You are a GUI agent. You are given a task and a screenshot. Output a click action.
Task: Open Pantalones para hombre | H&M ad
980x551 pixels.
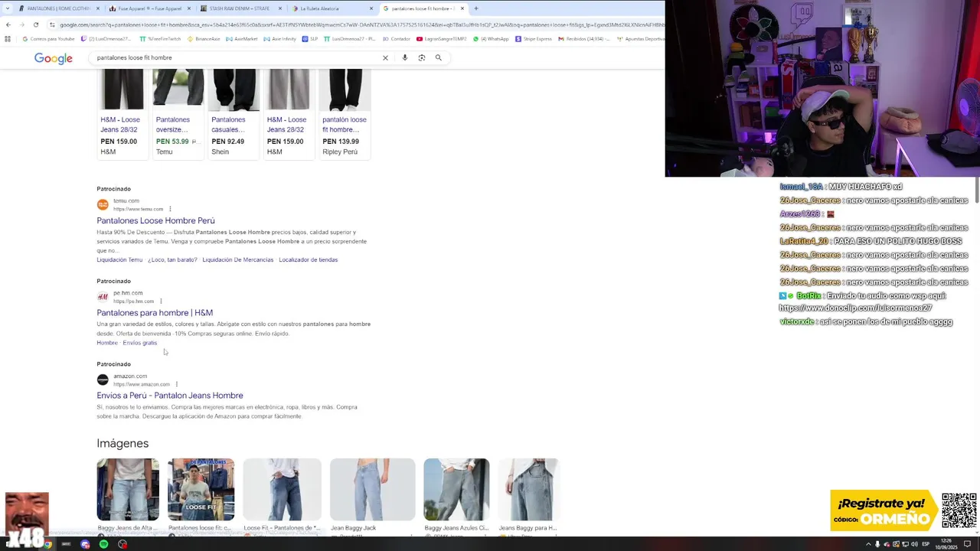(x=155, y=312)
